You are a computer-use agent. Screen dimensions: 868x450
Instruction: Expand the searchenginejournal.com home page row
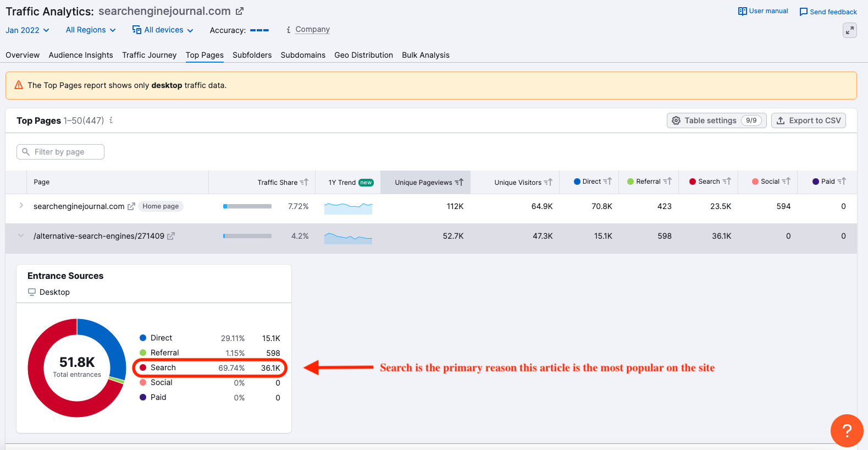21,205
